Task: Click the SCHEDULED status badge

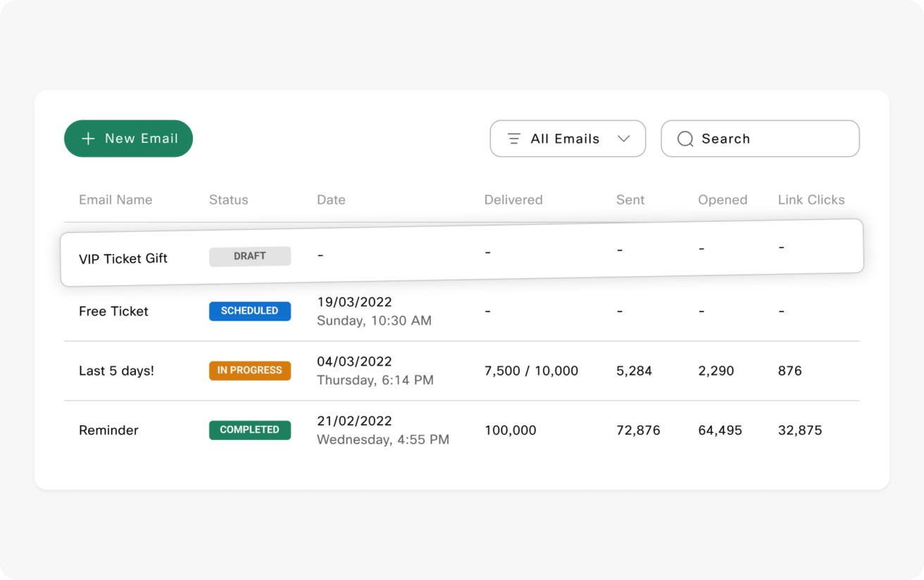Action: [x=250, y=310]
